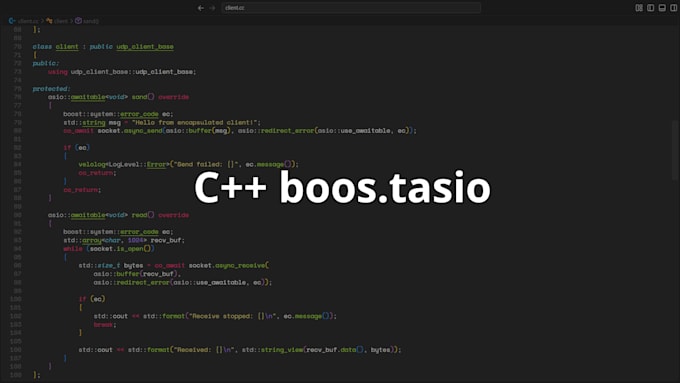The height and width of the screenshot is (383, 680).
Task: Select the client class breadcrumb
Action: [x=61, y=21]
